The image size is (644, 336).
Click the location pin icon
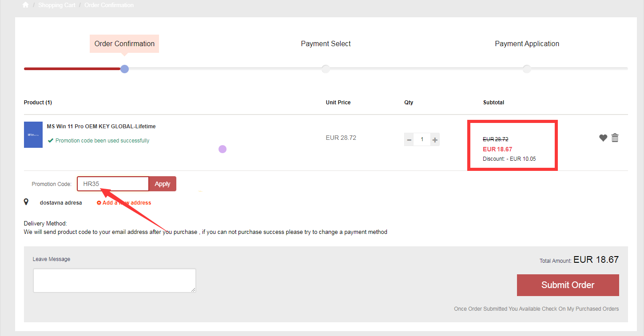click(x=26, y=202)
